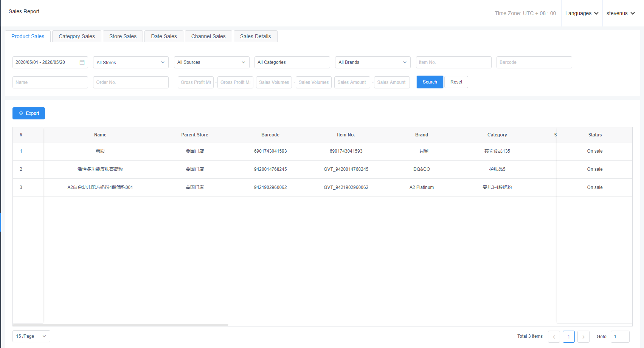Open the All Brands dropdown

click(x=372, y=62)
